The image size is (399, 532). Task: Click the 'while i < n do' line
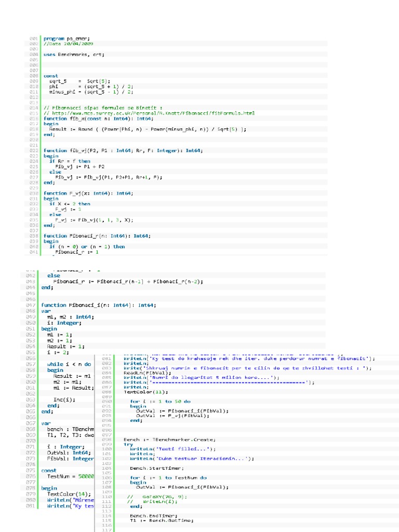coord(69,364)
